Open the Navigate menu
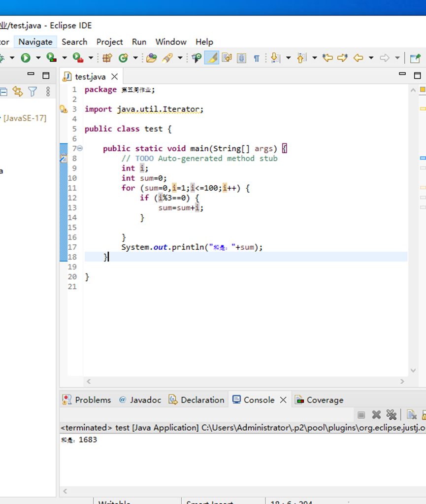The width and height of the screenshot is (426, 504). pyautogui.click(x=35, y=42)
